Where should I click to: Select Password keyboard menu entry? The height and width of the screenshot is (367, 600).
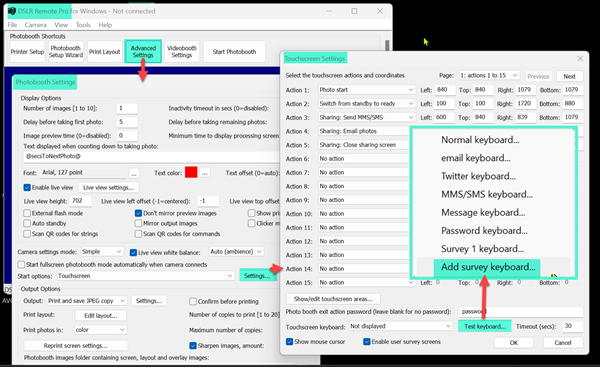(484, 231)
